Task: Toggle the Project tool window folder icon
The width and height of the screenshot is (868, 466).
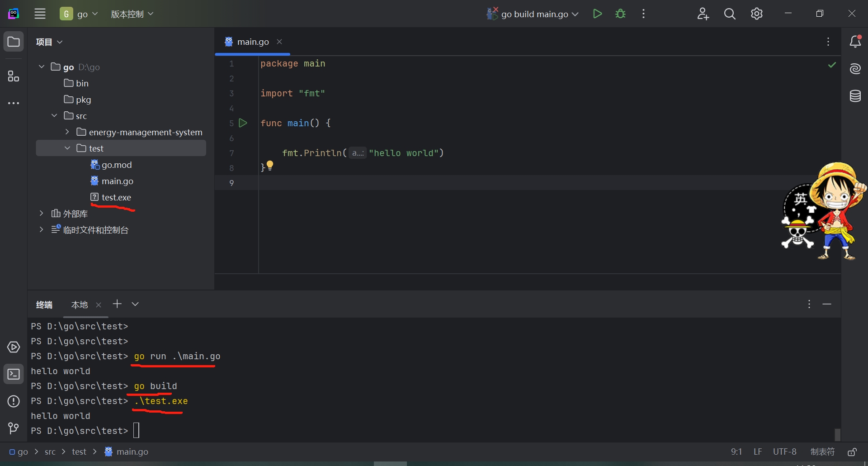Action: [x=14, y=42]
